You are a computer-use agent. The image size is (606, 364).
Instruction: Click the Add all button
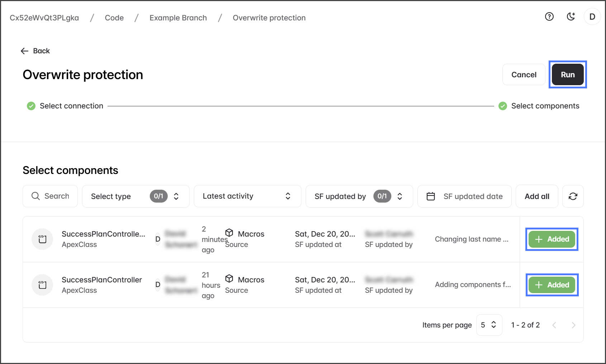click(536, 196)
